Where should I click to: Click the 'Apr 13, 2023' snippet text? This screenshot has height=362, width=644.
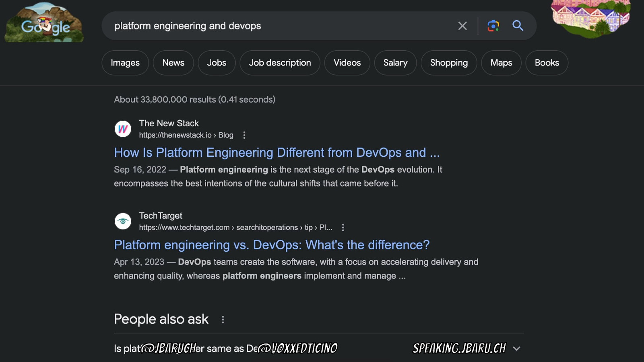coord(139,262)
